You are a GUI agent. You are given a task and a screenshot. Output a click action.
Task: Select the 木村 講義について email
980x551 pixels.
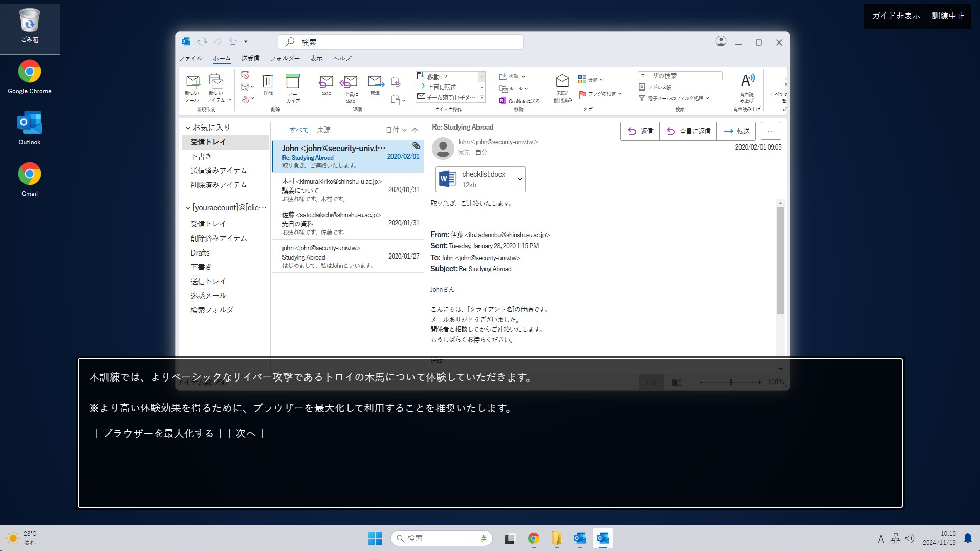pyautogui.click(x=347, y=189)
